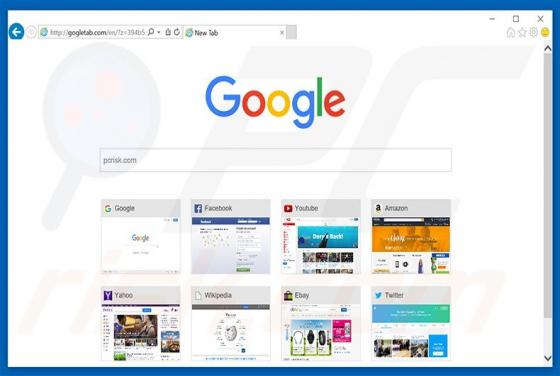The height and width of the screenshot is (376, 560).
Task: Minimize the browser window
Action: coord(492,19)
